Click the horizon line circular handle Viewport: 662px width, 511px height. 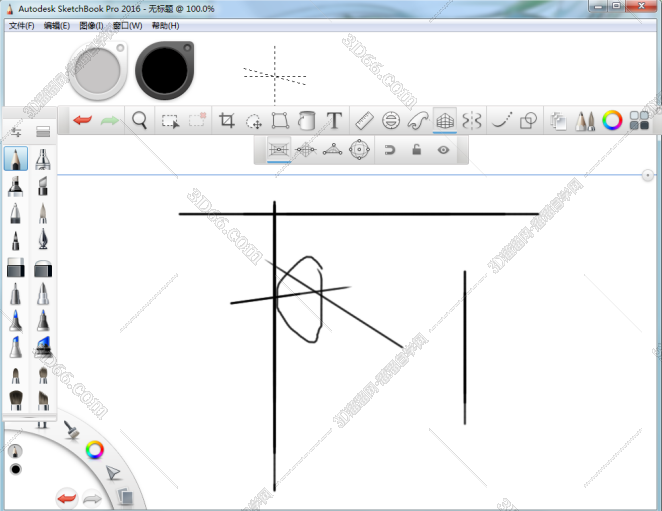[648, 175]
